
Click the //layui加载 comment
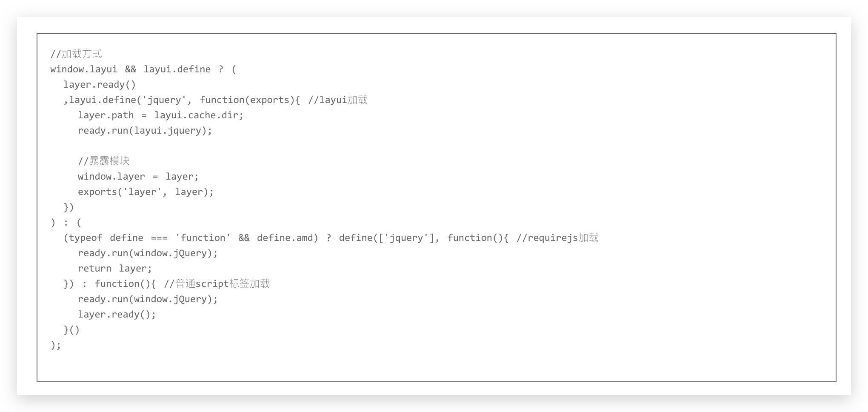pyautogui.click(x=337, y=100)
